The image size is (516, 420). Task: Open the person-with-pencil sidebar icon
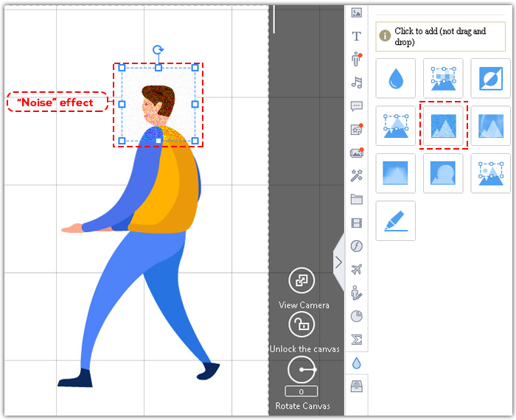tap(356, 293)
